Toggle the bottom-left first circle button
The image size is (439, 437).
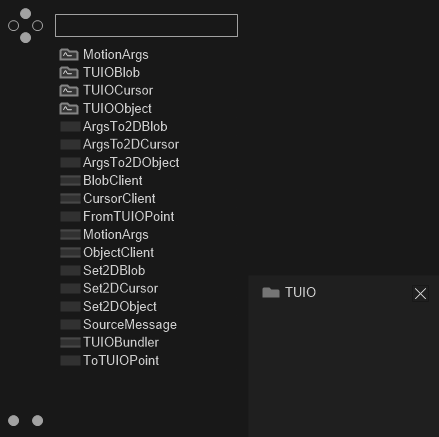(13, 421)
